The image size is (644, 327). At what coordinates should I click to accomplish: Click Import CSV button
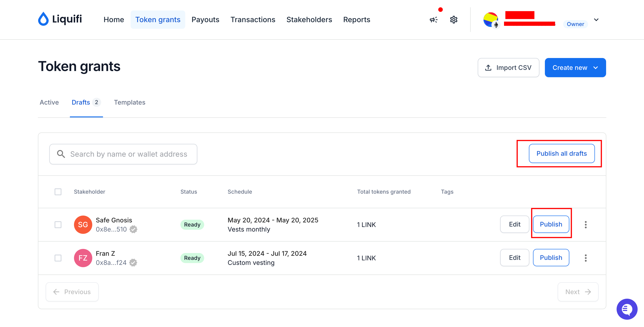508,68
